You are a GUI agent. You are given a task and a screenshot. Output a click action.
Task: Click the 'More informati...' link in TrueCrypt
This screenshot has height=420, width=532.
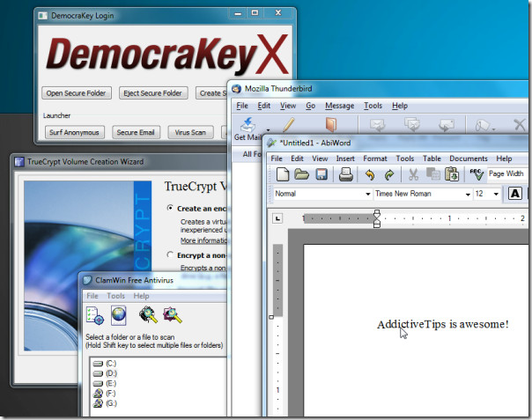point(203,240)
